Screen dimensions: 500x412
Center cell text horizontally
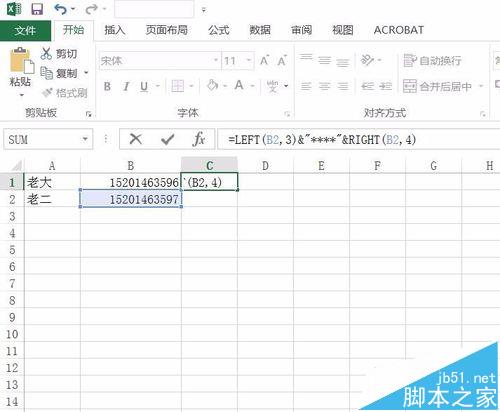pos(324,86)
